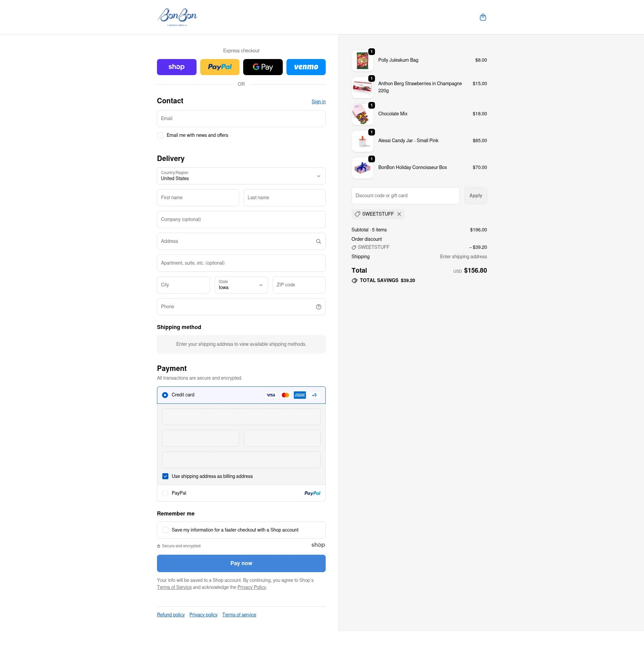Show additional accepted card types
644x658 pixels.
coord(314,395)
